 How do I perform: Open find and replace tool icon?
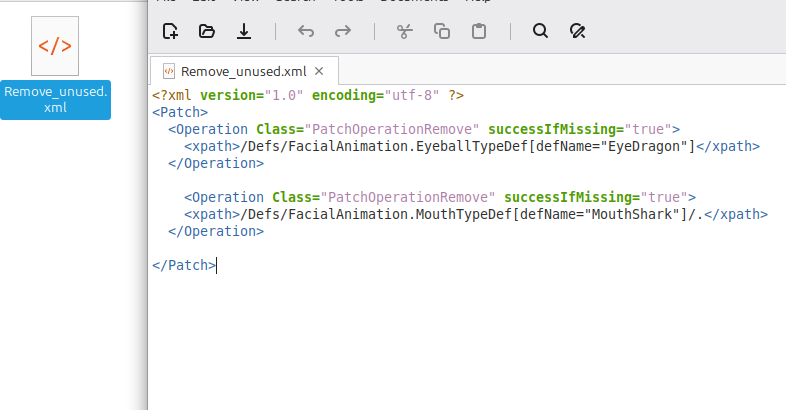pyautogui.click(x=577, y=31)
